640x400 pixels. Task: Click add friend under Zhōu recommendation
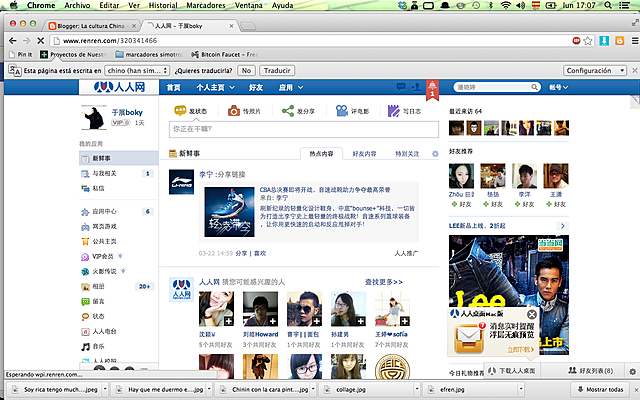(462, 204)
